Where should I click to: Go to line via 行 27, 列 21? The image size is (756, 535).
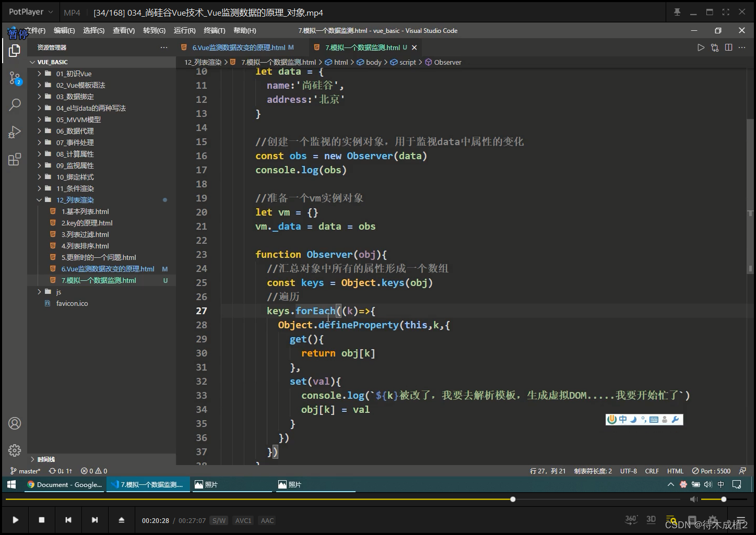[548, 471]
